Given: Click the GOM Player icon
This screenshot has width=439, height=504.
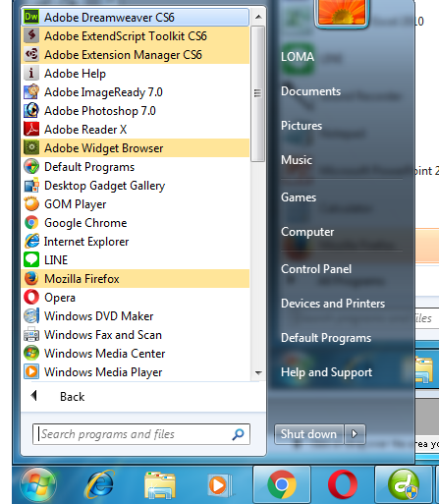Looking at the screenshot, I should (x=31, y=203).
